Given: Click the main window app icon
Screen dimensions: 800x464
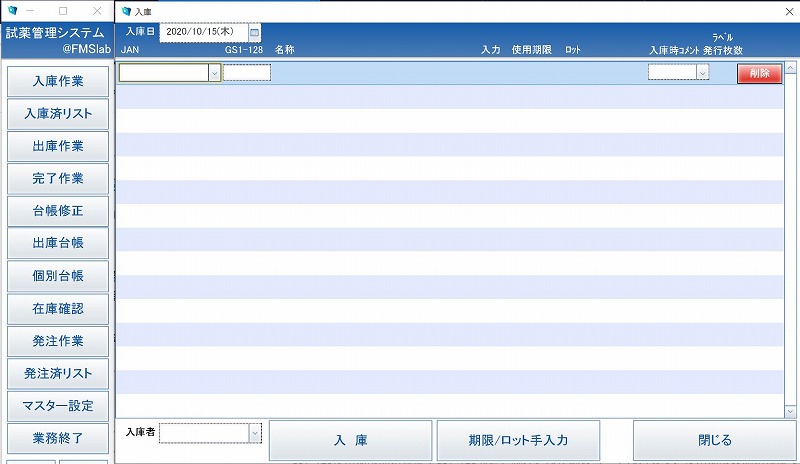Looking at the screenshot, I should (12, 10).
